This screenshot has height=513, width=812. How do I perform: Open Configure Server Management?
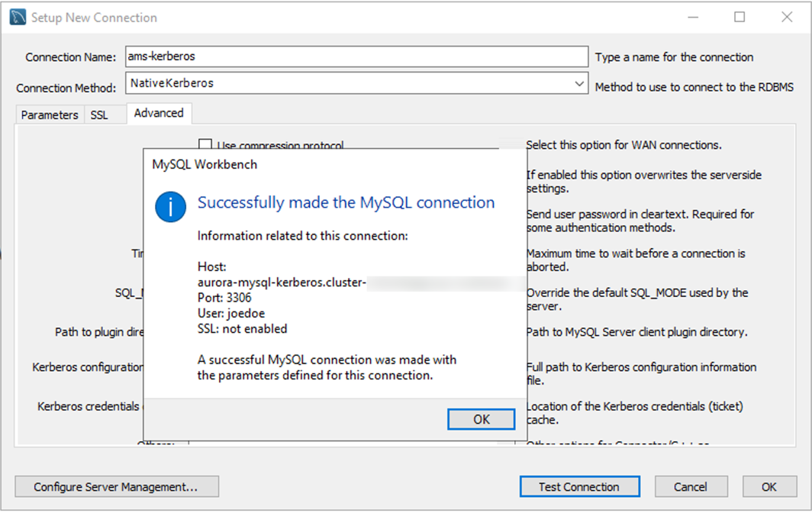(x=117, y=486)
